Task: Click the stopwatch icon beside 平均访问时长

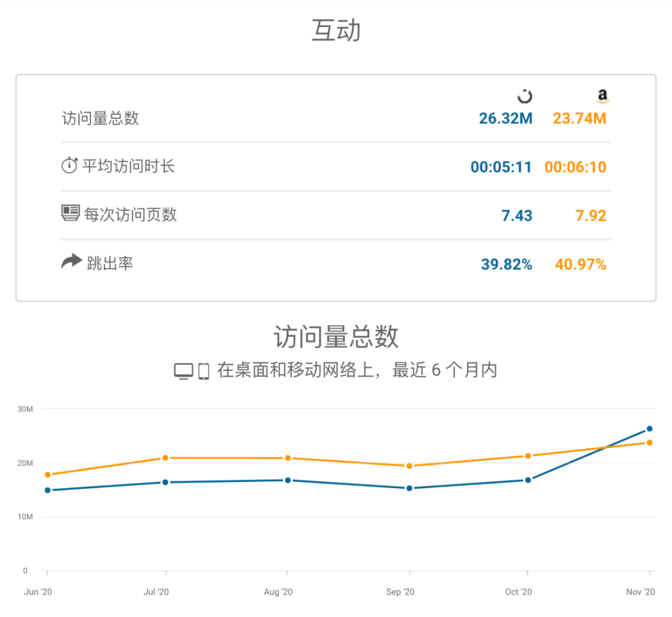Action: tap(69, 166)
